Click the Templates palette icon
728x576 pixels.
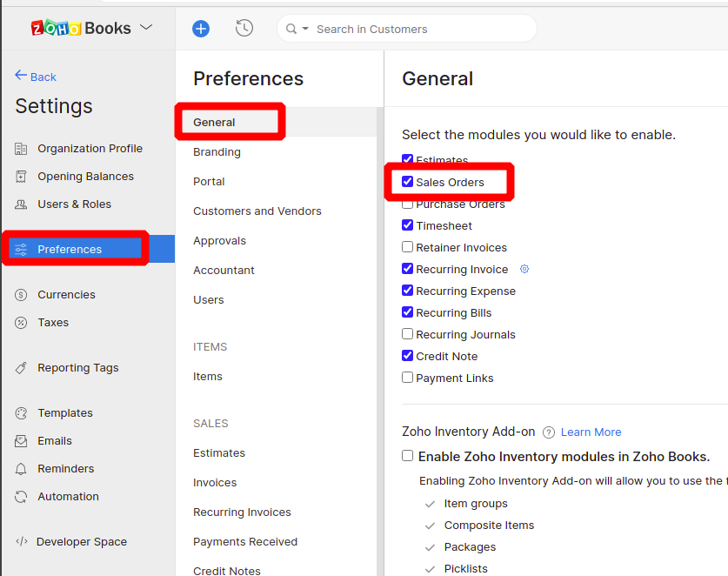(x=21, y=413)
